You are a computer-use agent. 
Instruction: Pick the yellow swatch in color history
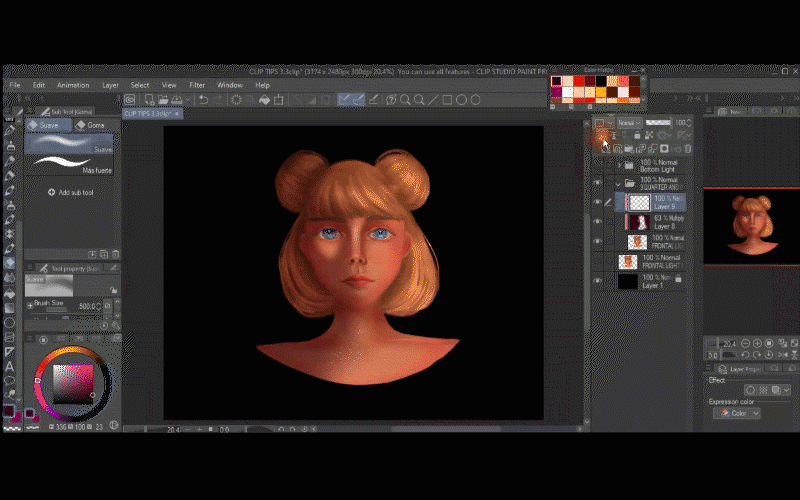point(603,93)
